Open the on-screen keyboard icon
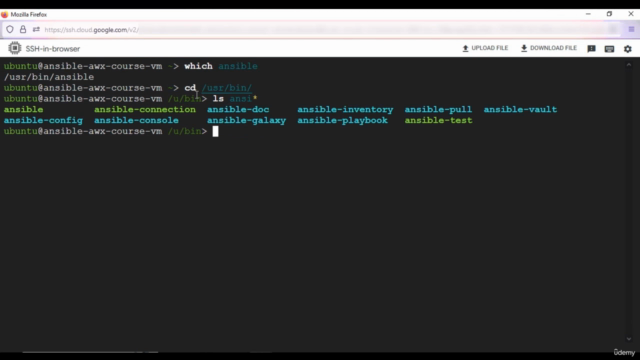 coord(609,49)
